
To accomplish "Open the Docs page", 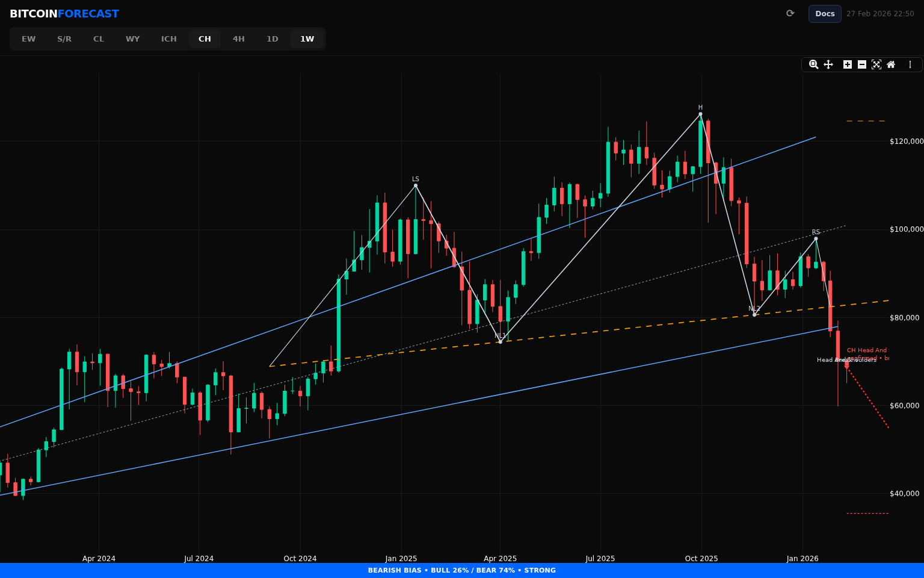I will pyautogui.click(x=825, y=14).
